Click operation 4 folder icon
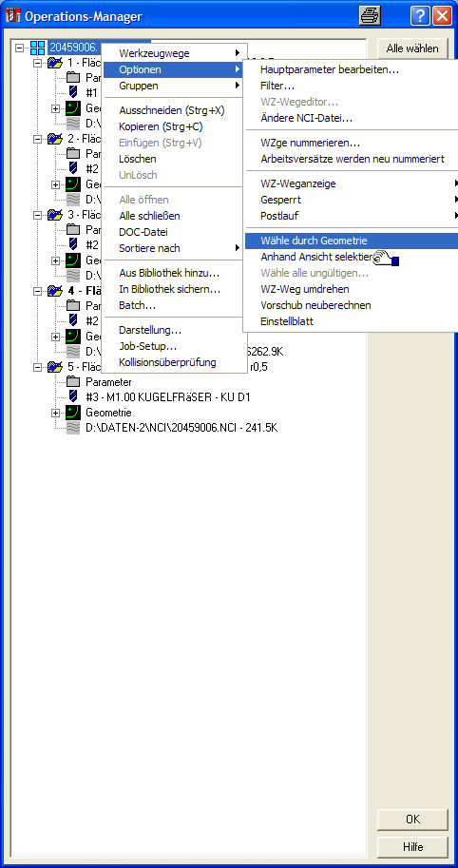458x868 pixels. coord(55,290)
